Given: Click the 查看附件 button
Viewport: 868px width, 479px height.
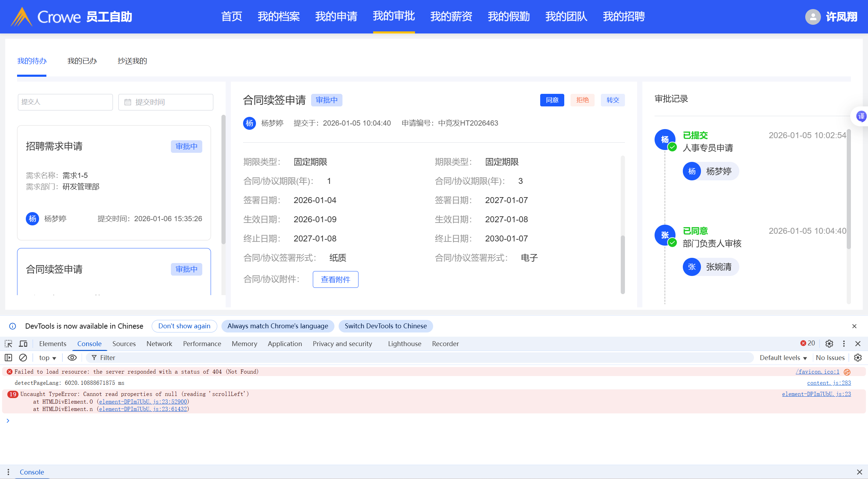Looking at the screenshot, I should 335,279.
